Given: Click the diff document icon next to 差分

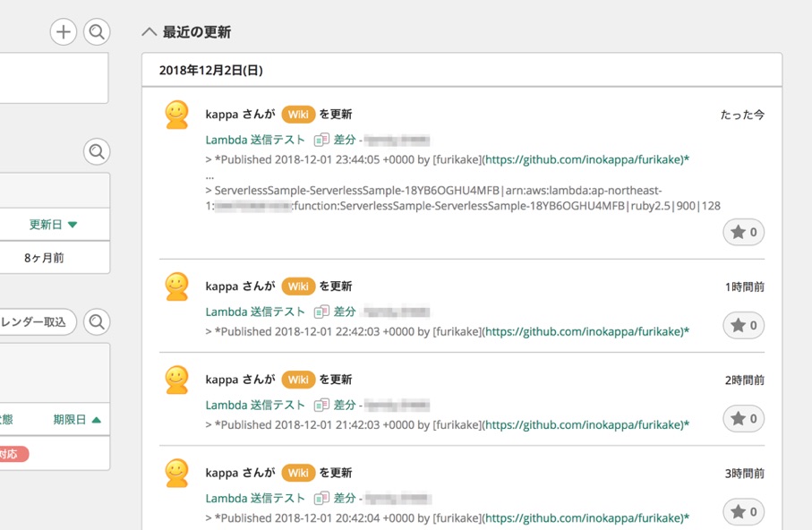Looking at the screenshot, I should click(321, 139).
